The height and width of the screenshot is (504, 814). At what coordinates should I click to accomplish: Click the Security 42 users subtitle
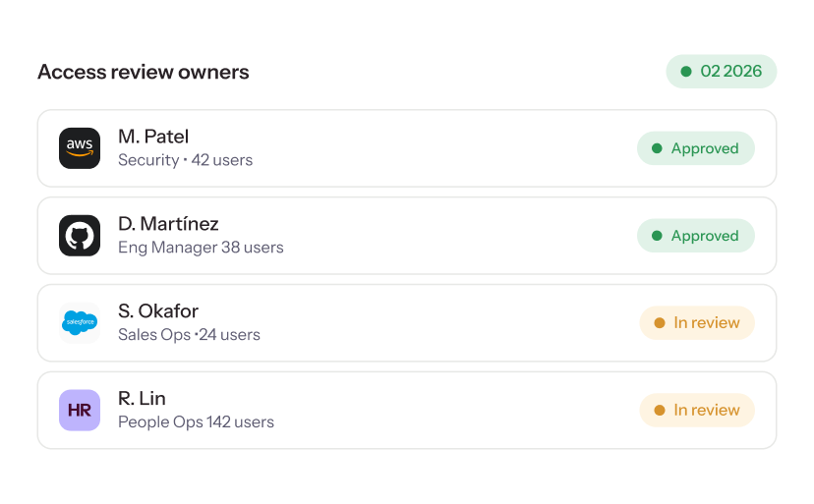pos(186,160)
